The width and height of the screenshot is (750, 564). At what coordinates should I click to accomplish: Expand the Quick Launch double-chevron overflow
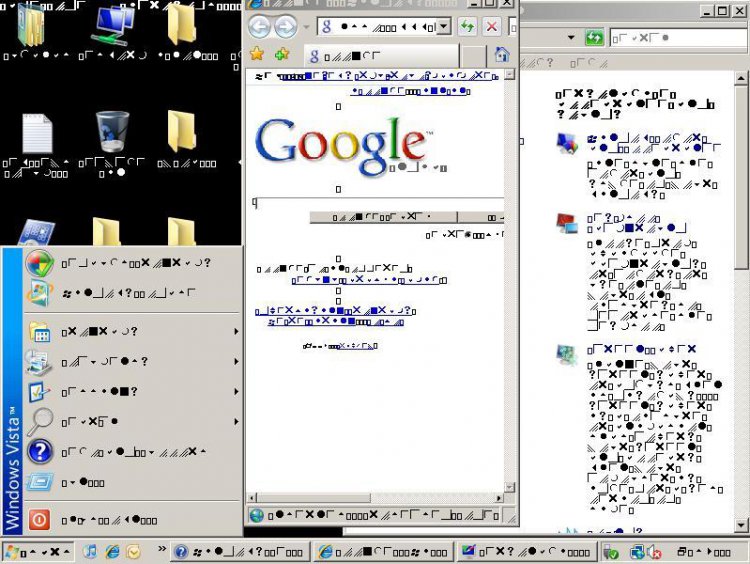(162, 548)
